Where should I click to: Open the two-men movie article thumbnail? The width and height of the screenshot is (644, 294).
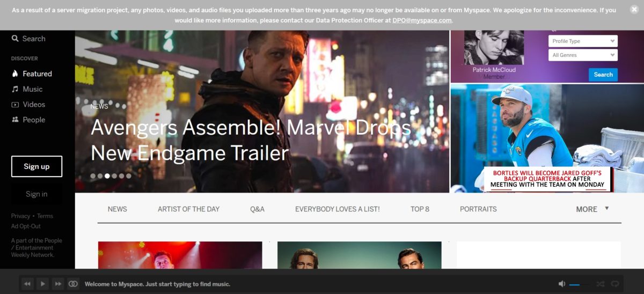click(x=360, y=255)
